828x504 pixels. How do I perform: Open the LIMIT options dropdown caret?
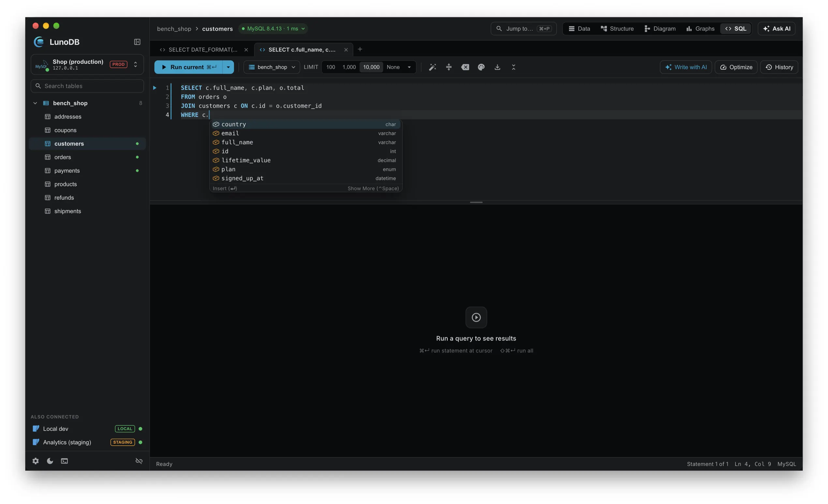click(409, 67)
